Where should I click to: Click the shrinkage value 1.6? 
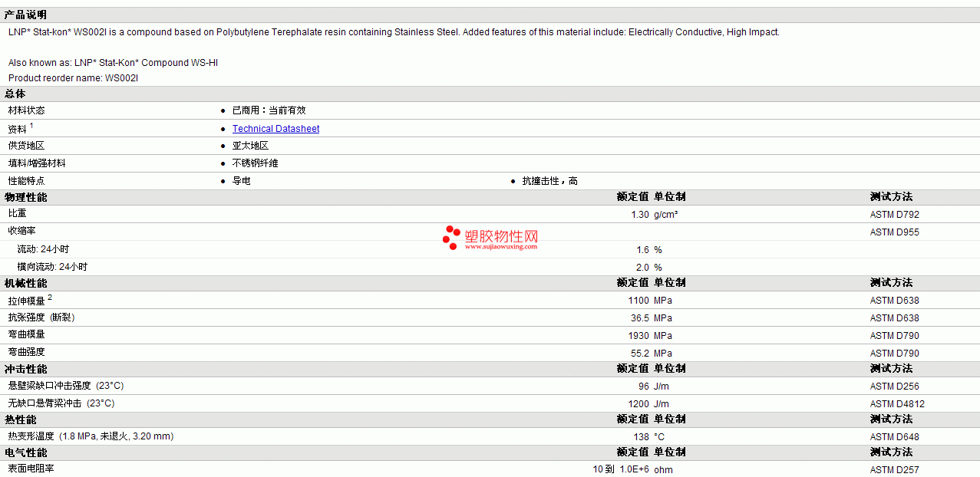click(x=642, y=250)
